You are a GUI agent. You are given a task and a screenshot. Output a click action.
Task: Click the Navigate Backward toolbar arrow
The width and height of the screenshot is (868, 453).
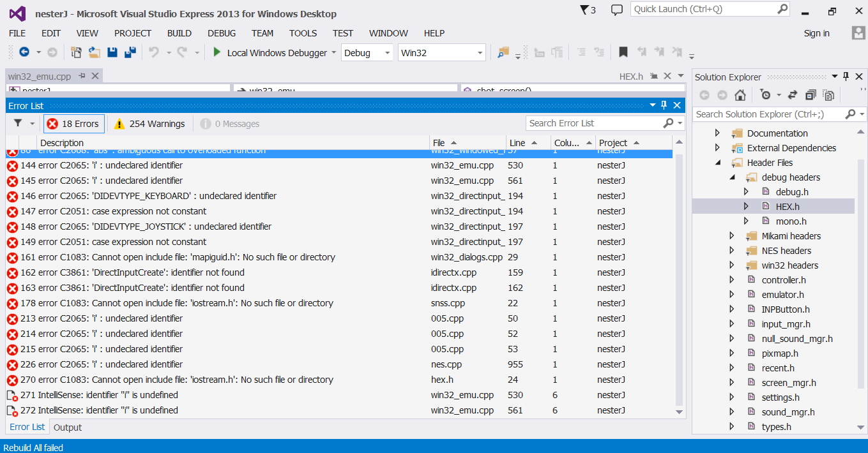click(x=24, y=52)
